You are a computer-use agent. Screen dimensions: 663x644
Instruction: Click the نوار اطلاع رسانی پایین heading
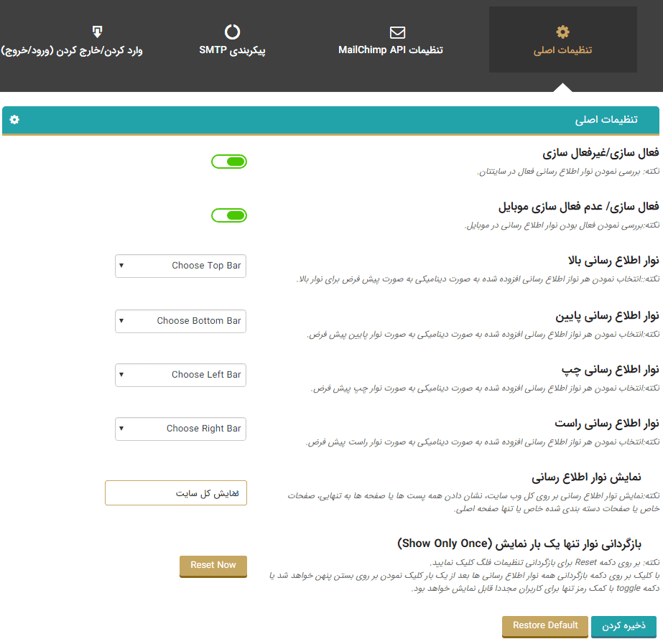click(x=607, y=316)
